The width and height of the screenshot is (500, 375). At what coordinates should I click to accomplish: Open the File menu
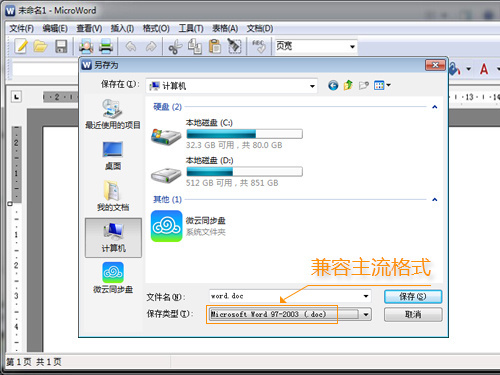click(21, 29)
